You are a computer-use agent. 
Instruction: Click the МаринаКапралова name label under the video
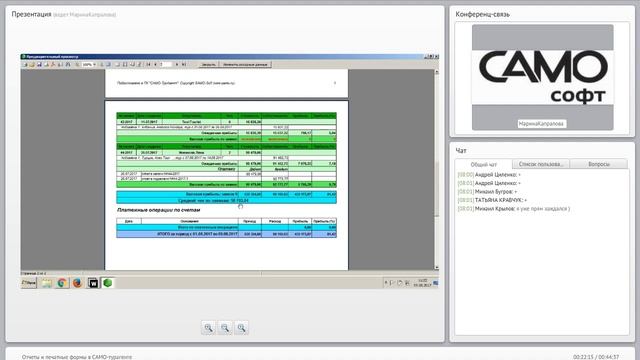[541, 123]
